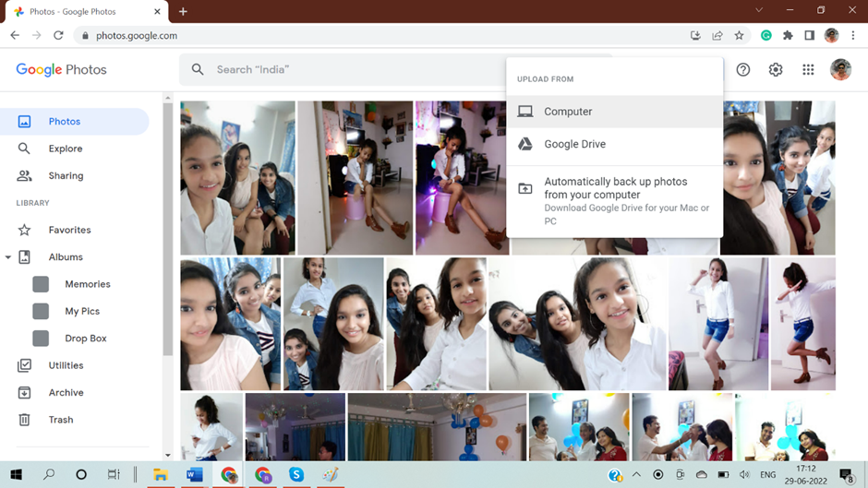Click the Explore magnifier icon
The width and height of the screenshot is (868, 488).
24,149
